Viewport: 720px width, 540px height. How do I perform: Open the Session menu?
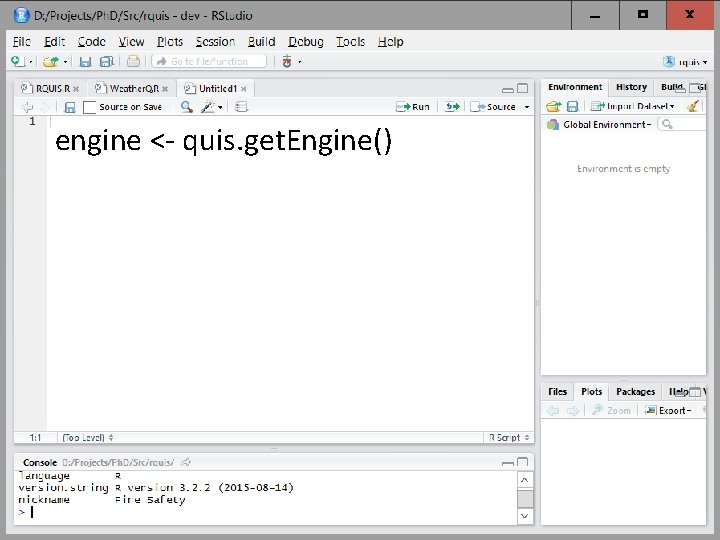tap(215, 42)
